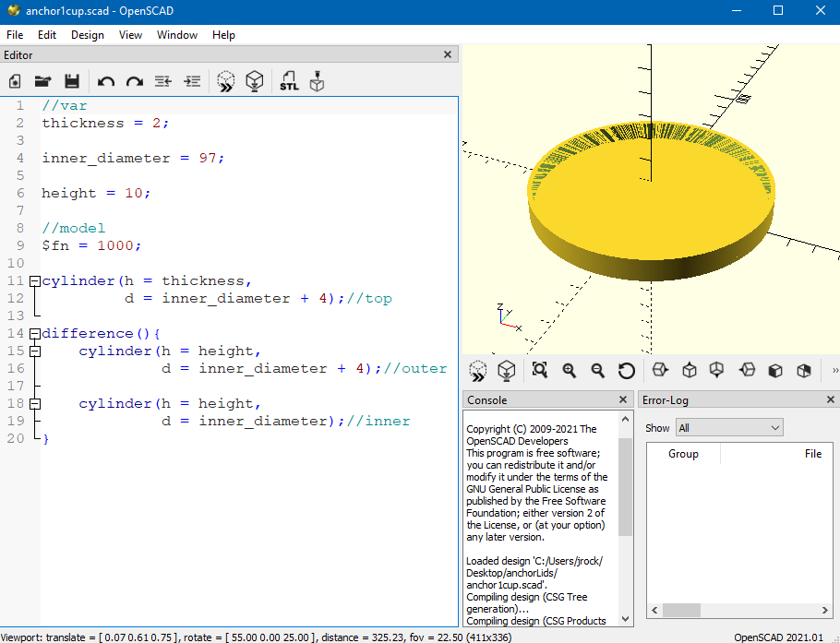The width and height of the screenshot is (840, 643).
Task: Collapse the difference() block on line 14
Action: click(x=34, y=334)
